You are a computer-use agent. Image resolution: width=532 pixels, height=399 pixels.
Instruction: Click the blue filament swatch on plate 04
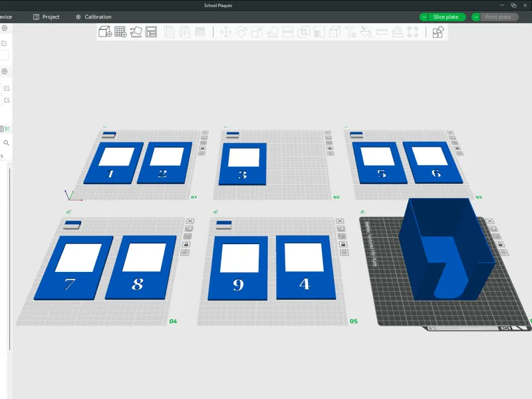(72, 223)
